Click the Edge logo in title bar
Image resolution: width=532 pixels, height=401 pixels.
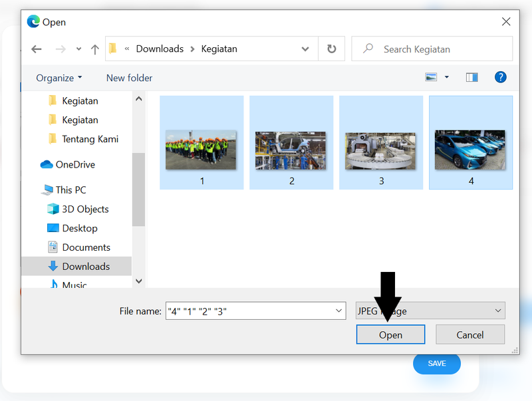click(33, 21)
